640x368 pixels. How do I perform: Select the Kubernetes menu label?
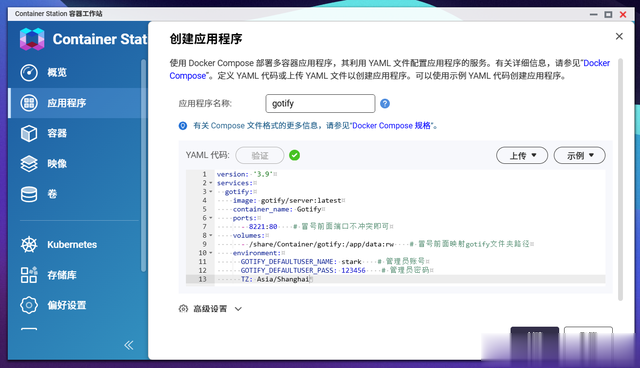pyautogui.click(x=72, y=244)
